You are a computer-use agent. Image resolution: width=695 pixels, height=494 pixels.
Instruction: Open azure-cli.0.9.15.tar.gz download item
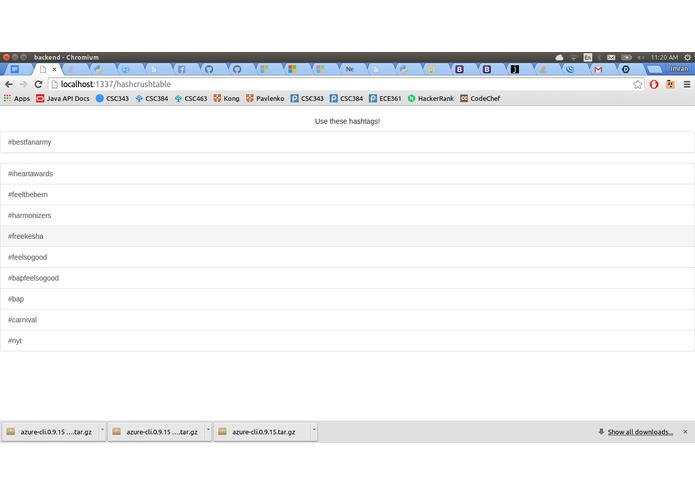262,432
